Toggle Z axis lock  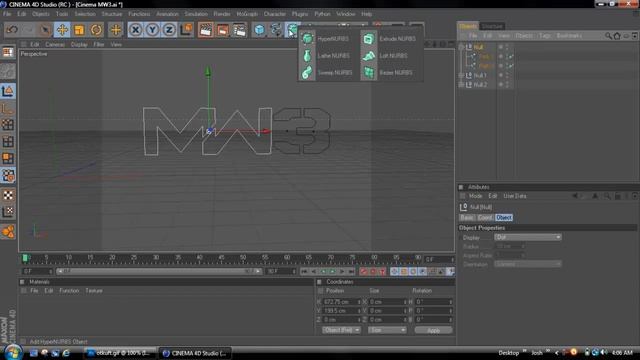click(169, 29)
